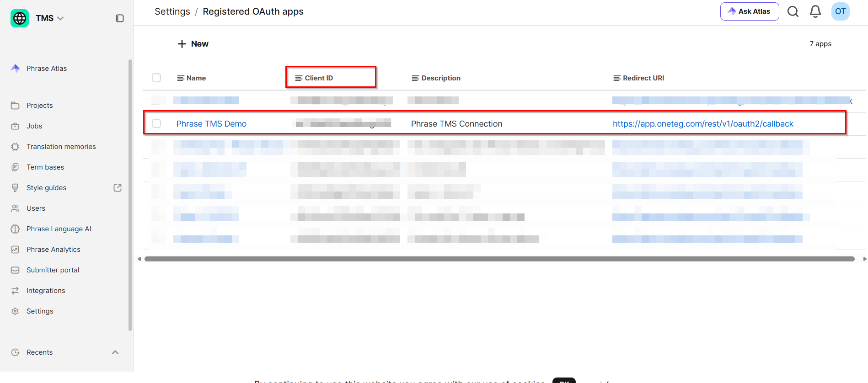Viewport: 868px width, 383px height.
Task: Open Ask Atlas assistant
Action: [750, 11]
